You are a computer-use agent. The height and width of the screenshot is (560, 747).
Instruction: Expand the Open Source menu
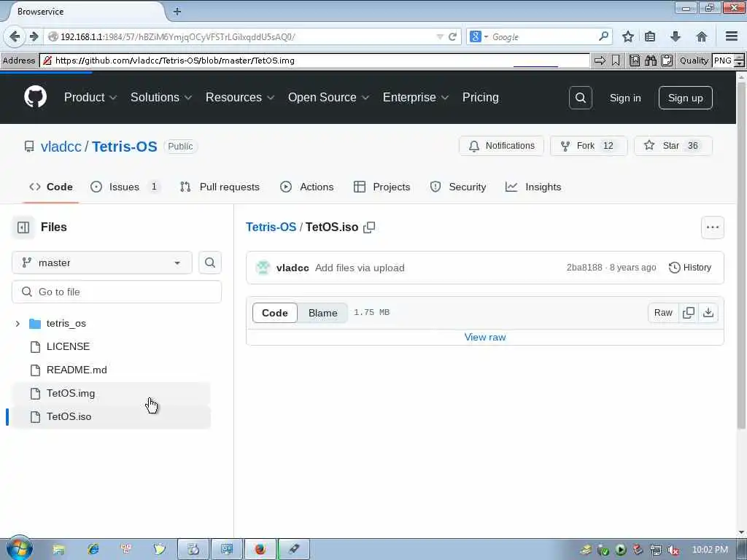pyautogui.click(x=329, y=97)
